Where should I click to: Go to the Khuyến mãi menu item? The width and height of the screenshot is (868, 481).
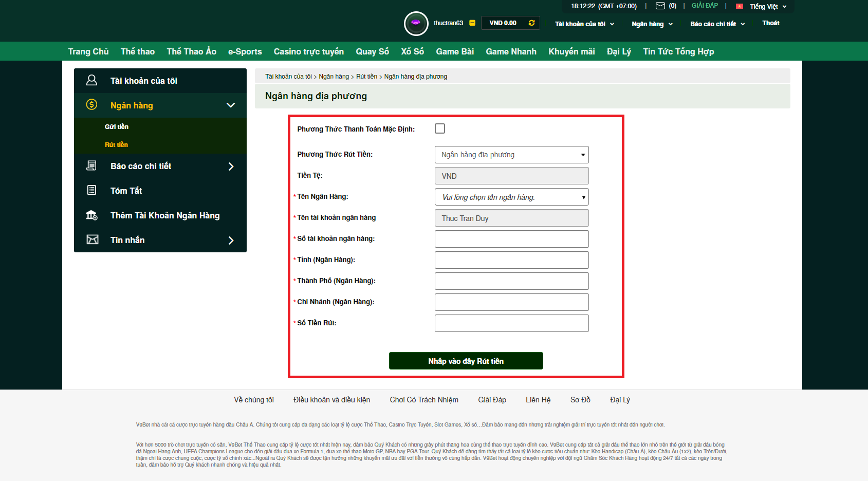[571, 51]
